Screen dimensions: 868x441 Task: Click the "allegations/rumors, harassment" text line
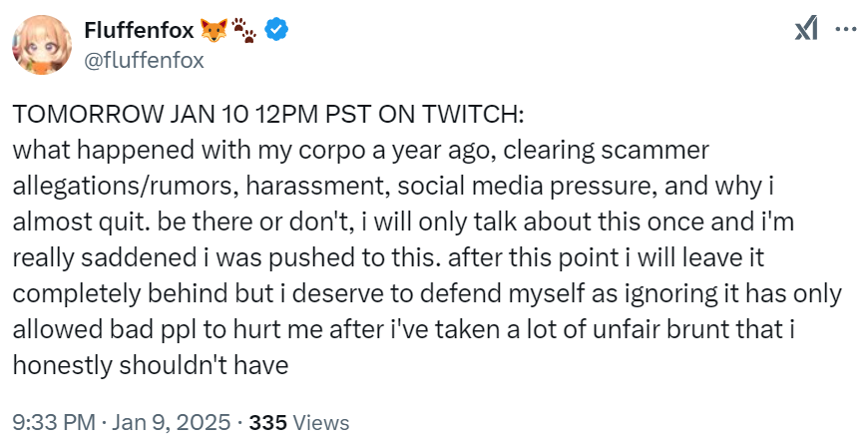tap(392, 187)
